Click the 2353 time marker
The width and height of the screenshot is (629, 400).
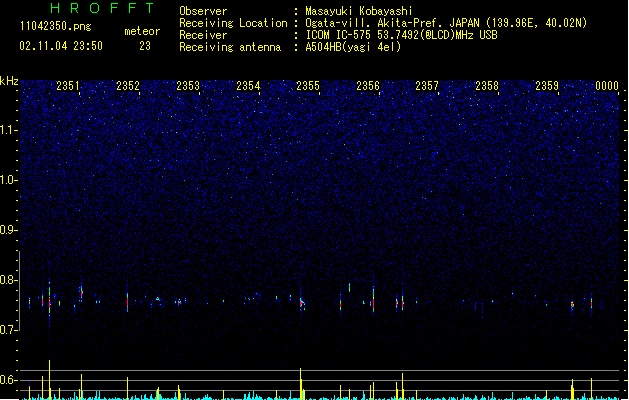188,86
